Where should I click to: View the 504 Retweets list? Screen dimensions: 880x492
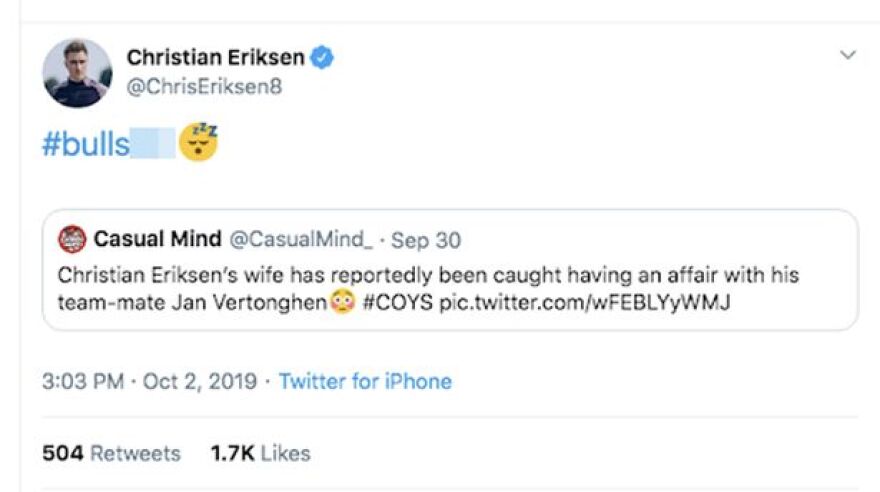111,453
